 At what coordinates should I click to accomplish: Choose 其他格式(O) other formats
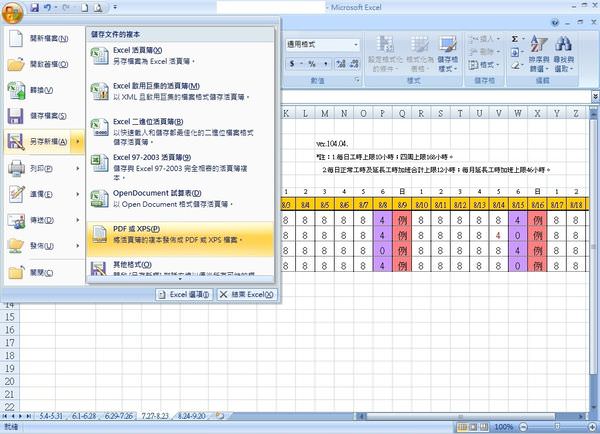(180, 269)
